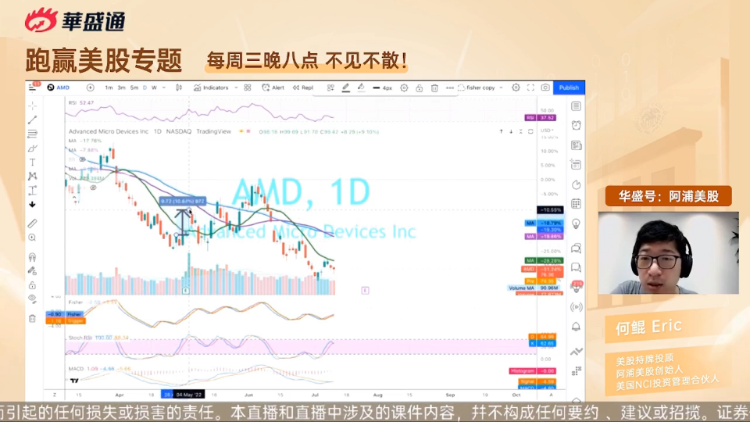The width and height of the screenshot is (750, 422).
Task: Pick background fill color bucket icon
Action: (x=361, y=88)
